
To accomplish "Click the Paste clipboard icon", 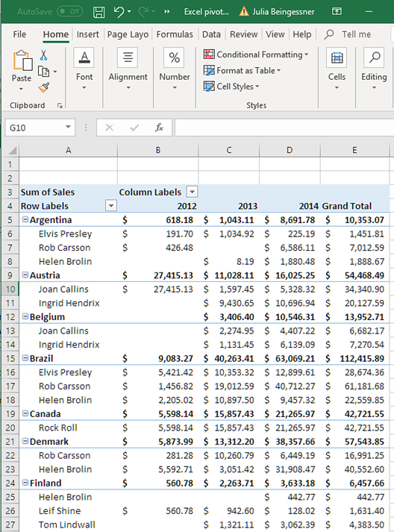I will tap(22, 60).
